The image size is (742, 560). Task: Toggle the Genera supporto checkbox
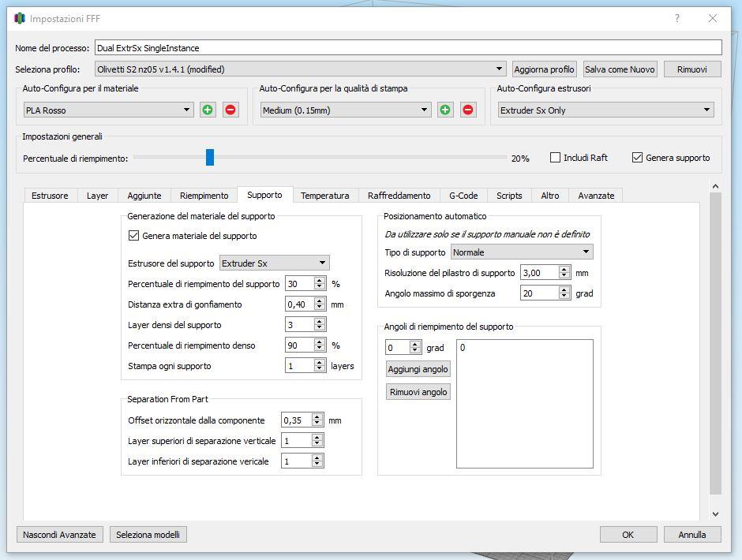point(638,158)
